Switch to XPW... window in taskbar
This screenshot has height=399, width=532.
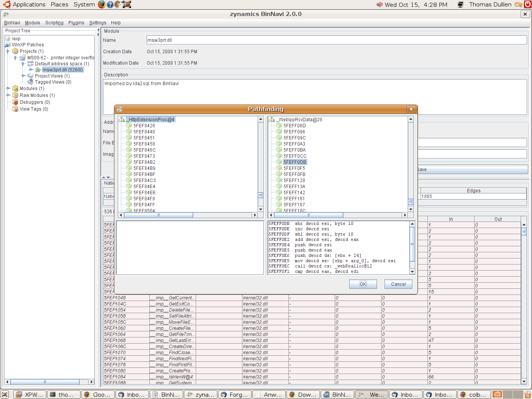click(30, 394)
